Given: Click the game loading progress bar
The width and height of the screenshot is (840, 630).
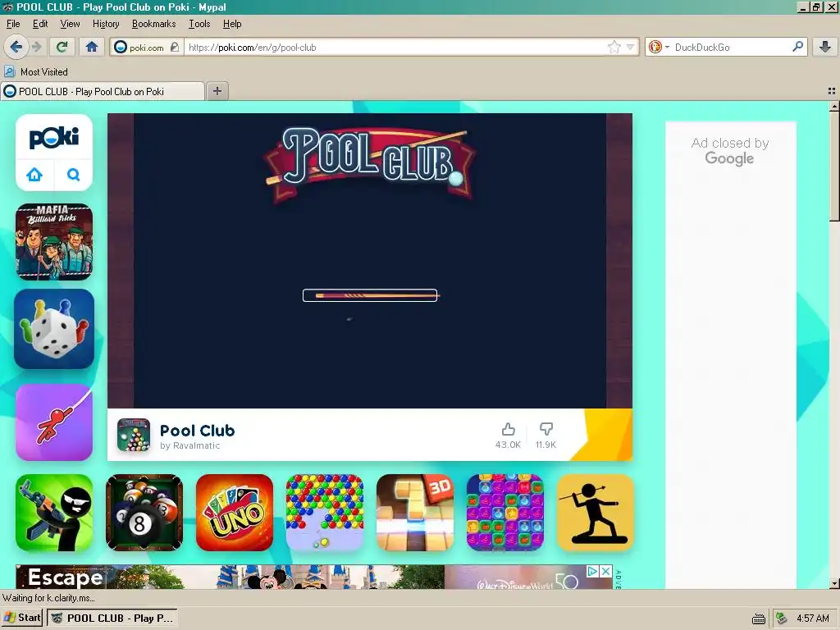Looking at the screenshot, I should [370, 295].
